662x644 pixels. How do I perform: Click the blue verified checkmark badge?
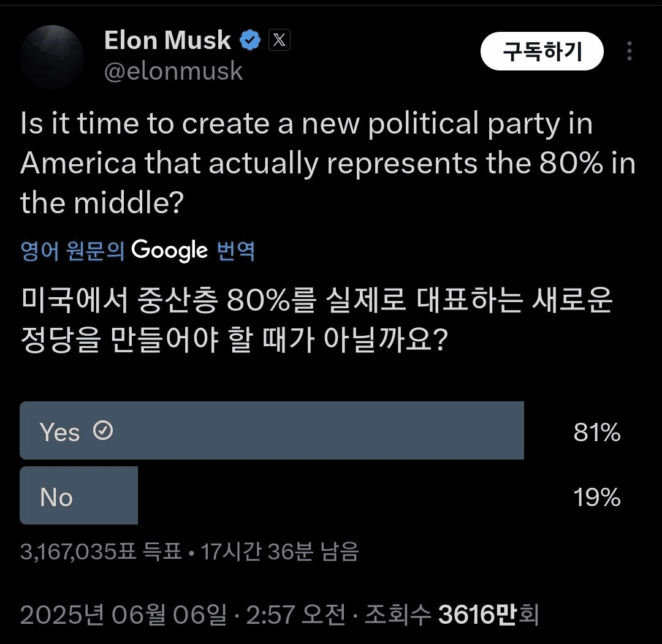[x=250, y=40]
